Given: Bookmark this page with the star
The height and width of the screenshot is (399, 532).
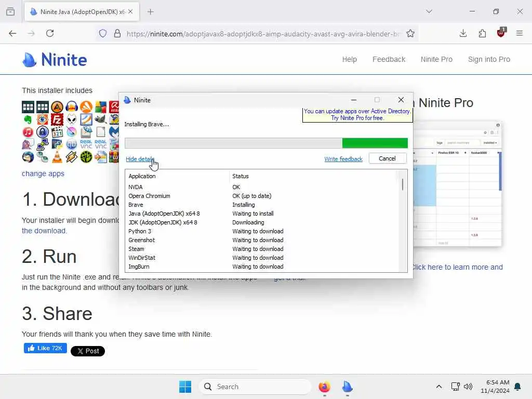Looking at the screenshot, I should click(x=410, y=34).
